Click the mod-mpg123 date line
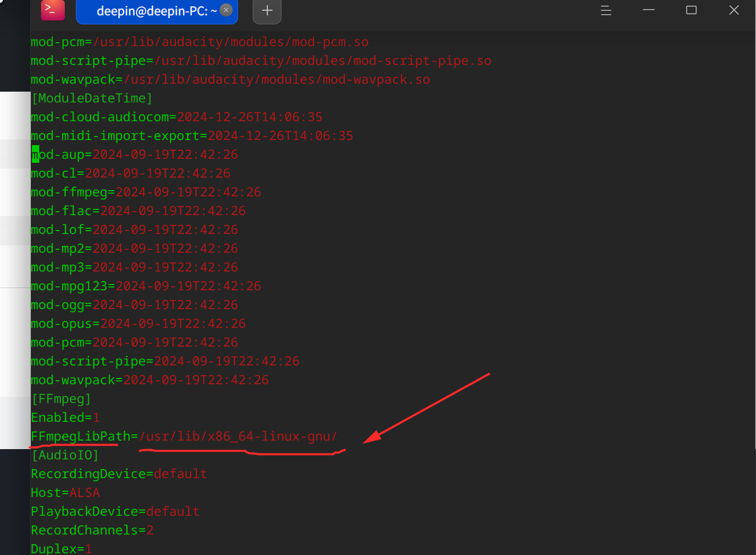Image resolution: width=756 pixels, height=555 pixels. coord(146,286)
